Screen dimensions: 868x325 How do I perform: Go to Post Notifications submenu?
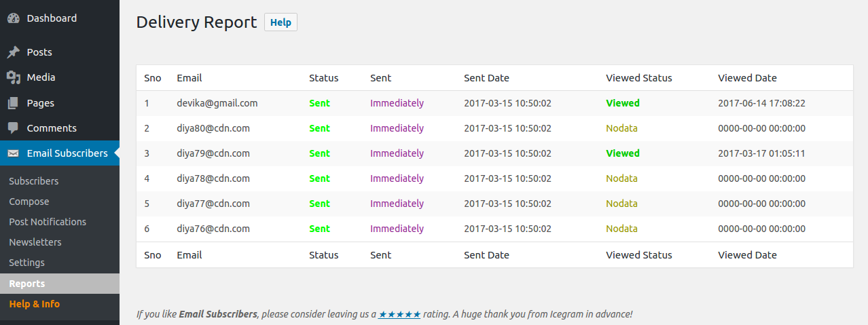(48, 222)
